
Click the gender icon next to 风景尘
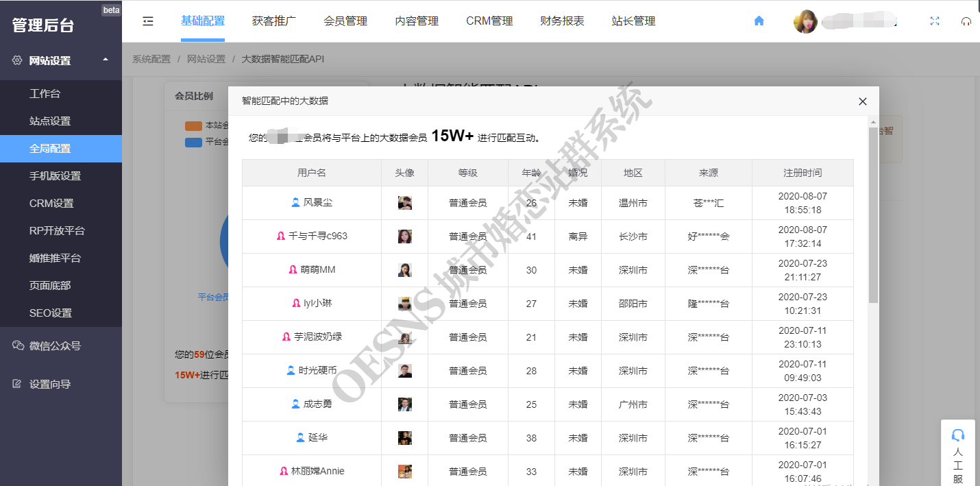pos(295,203)
